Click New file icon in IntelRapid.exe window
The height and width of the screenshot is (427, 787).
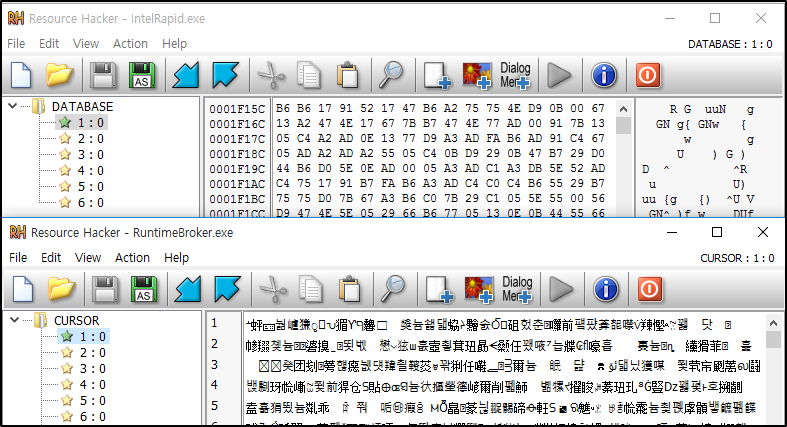tap(21, 75)
